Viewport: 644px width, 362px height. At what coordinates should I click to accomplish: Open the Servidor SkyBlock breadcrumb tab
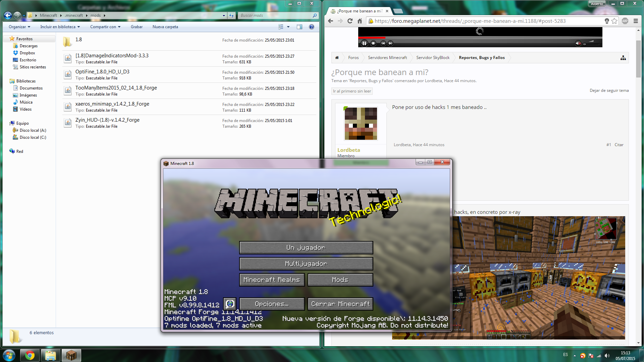click(432, 58)
